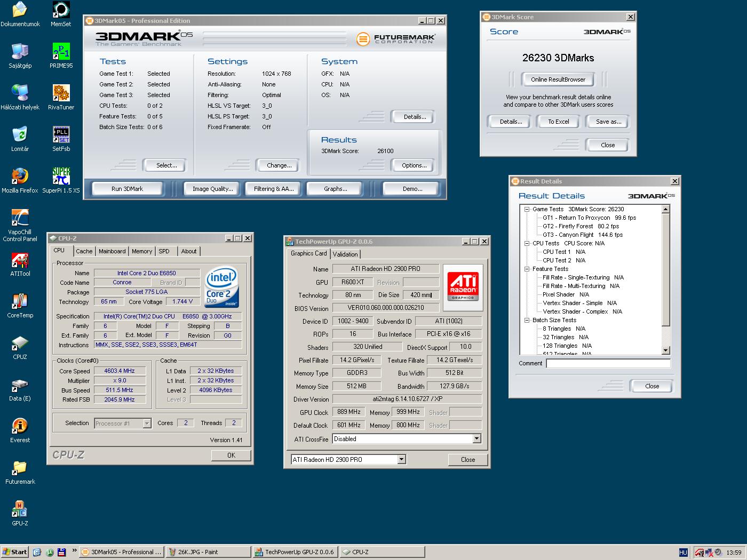
Task: Collapse the Batch Size Tests node
Action: (527, 320)
